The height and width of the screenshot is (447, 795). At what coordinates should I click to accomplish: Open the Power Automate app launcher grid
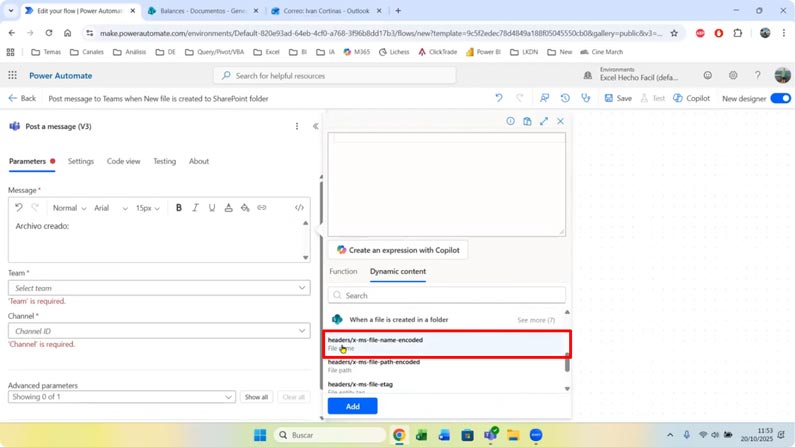pos(12,76)
